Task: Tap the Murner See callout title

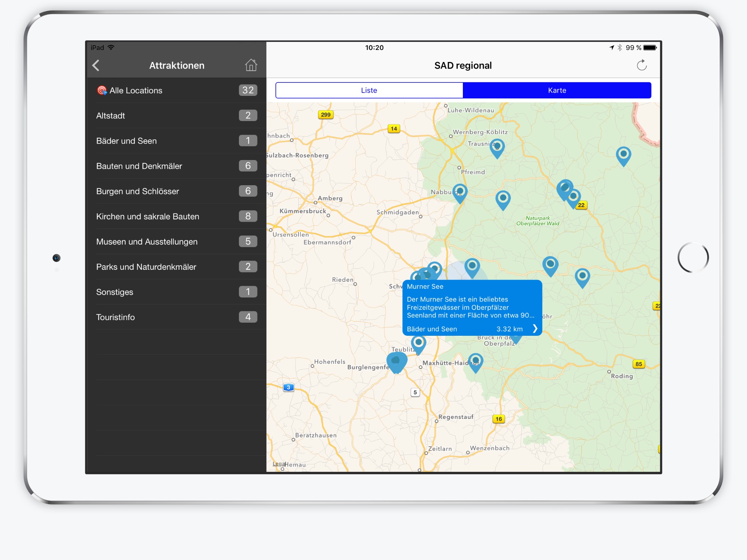Action: click(425, 287)
